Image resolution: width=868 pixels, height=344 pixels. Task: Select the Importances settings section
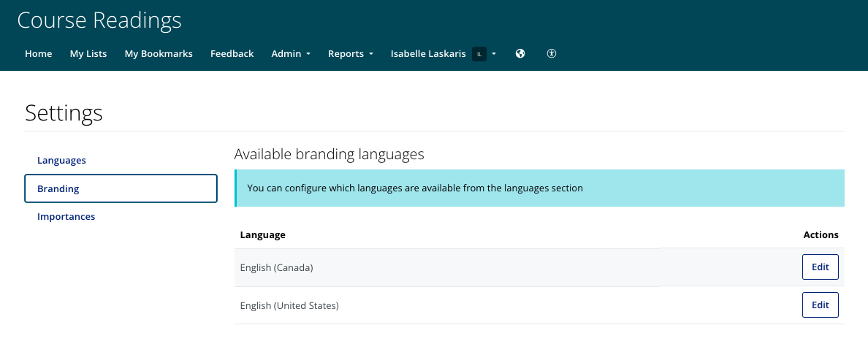click(x=121, y=217)
